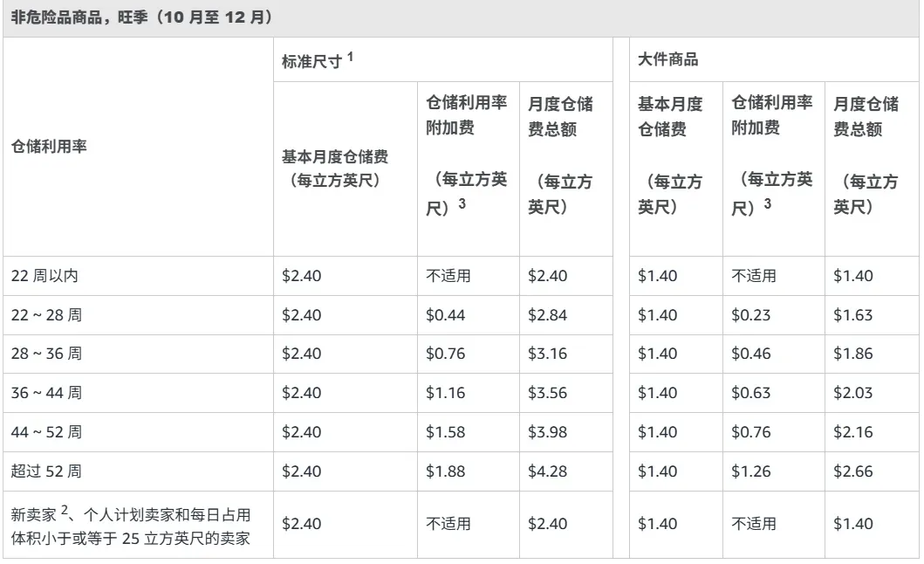Select the 22 ~ 28 周 row label
This screenshot has height=564, width=924.
tap(46, 315)
